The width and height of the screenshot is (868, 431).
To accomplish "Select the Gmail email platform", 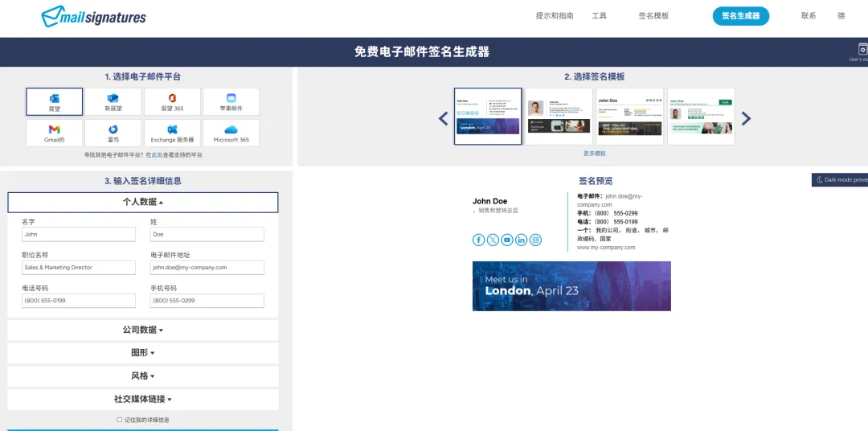I will 54,133.
